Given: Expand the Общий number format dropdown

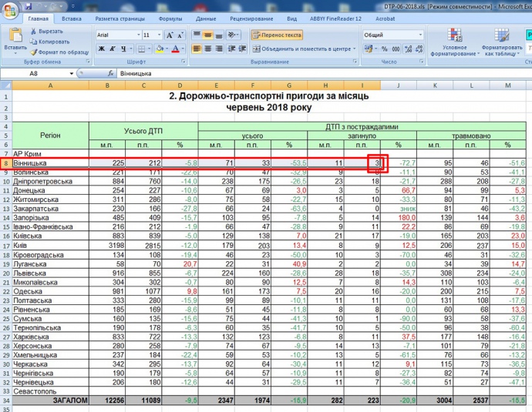Looking at the screenshot, I should (x=420, y=35).
